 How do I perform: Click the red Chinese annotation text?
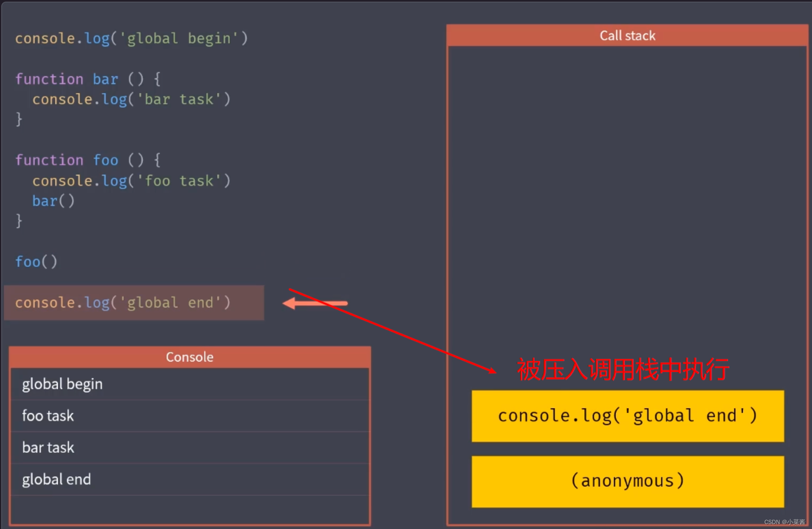pyautogui.click(x=622, y=370)
